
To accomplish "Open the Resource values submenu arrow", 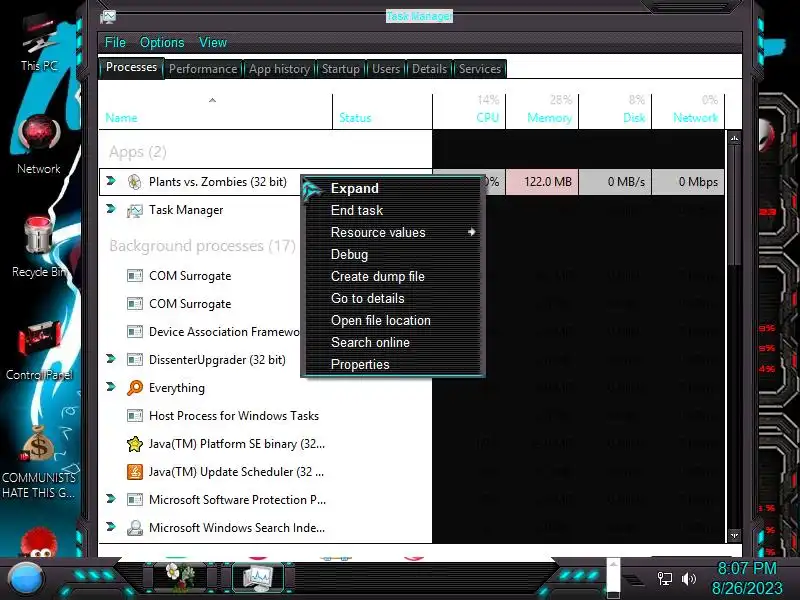I will [471, 232].
